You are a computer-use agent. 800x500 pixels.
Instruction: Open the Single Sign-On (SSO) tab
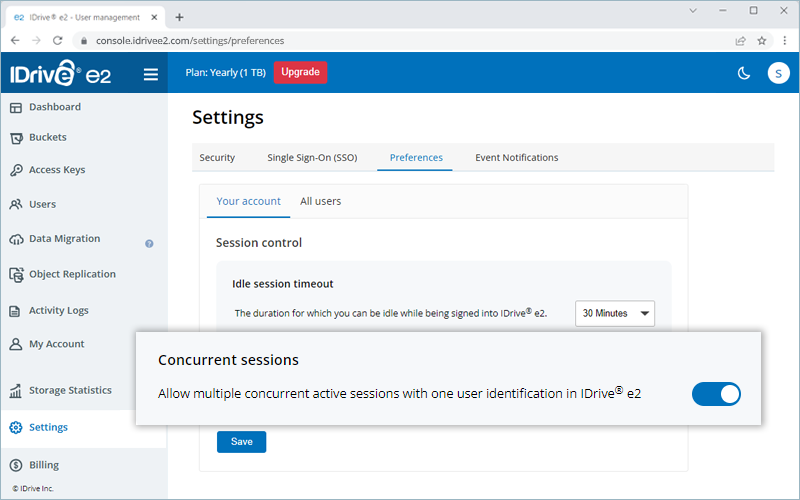312,158
